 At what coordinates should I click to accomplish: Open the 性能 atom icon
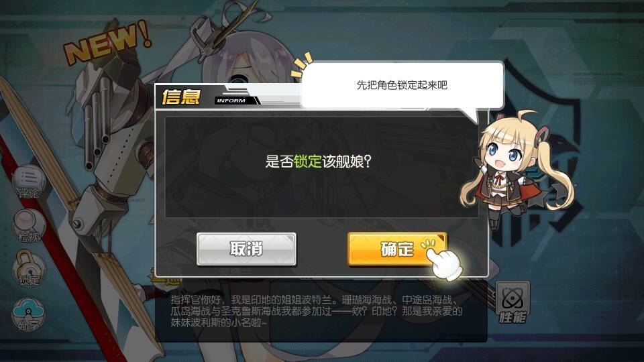click(x=513, y=303)
